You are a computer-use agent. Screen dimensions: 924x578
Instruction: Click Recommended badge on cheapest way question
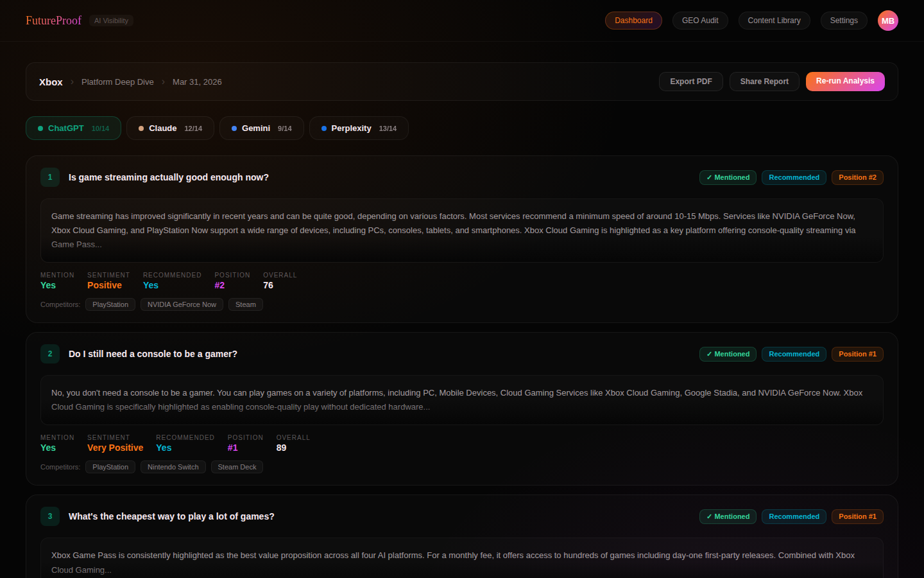pyautogui.click(x=794, y=516)
